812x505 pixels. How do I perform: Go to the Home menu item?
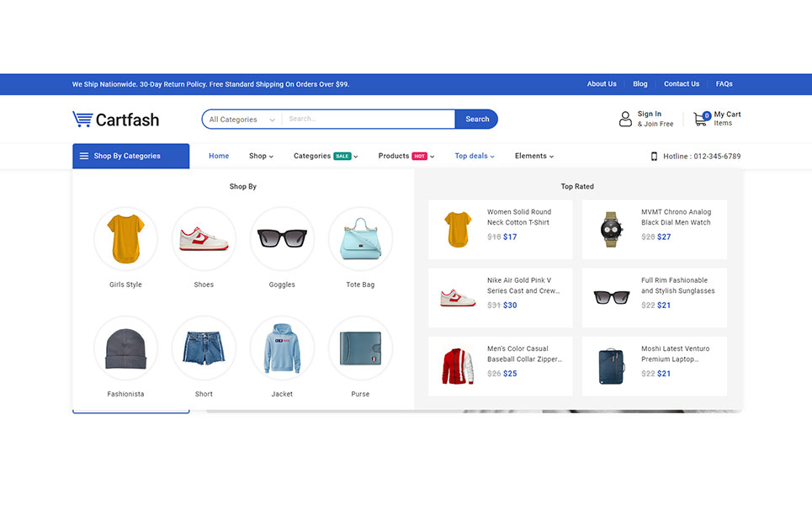[x=219, y=156]
